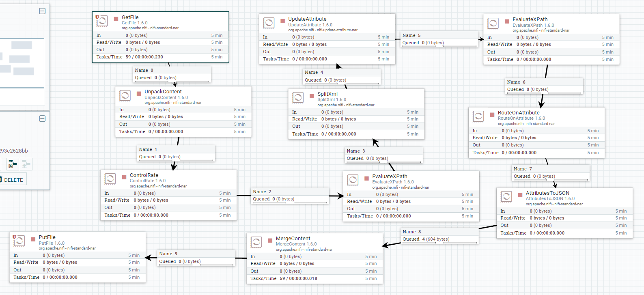Click the RouteOnAttribute processor icon

click(478, 116)
